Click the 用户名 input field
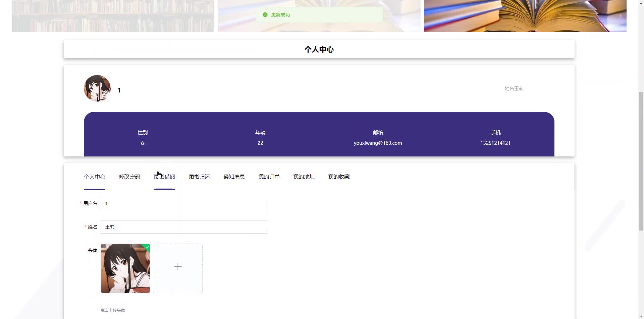The width and height of the screenshot is (644, 319). (x=184, y=203)
